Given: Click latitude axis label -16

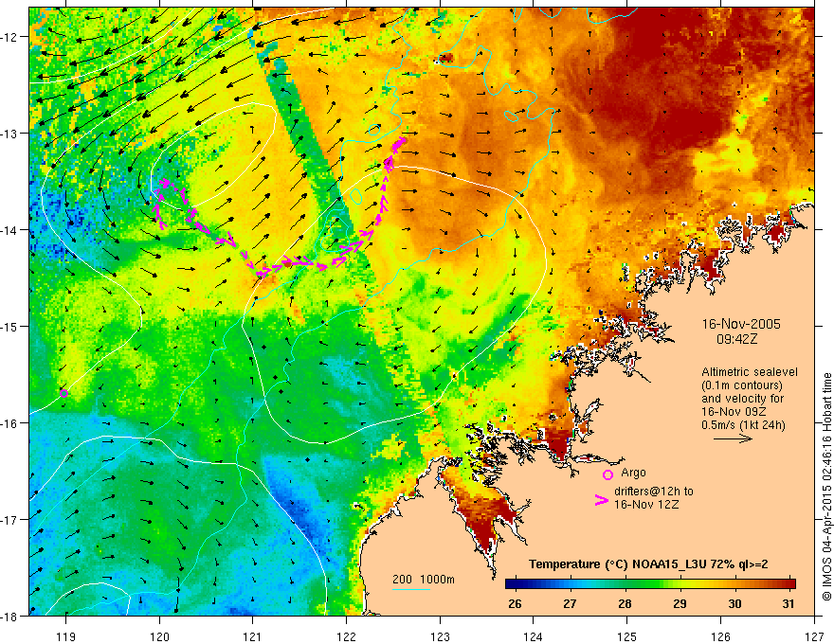Looking at the screenshot, I should tap(9, 423).
